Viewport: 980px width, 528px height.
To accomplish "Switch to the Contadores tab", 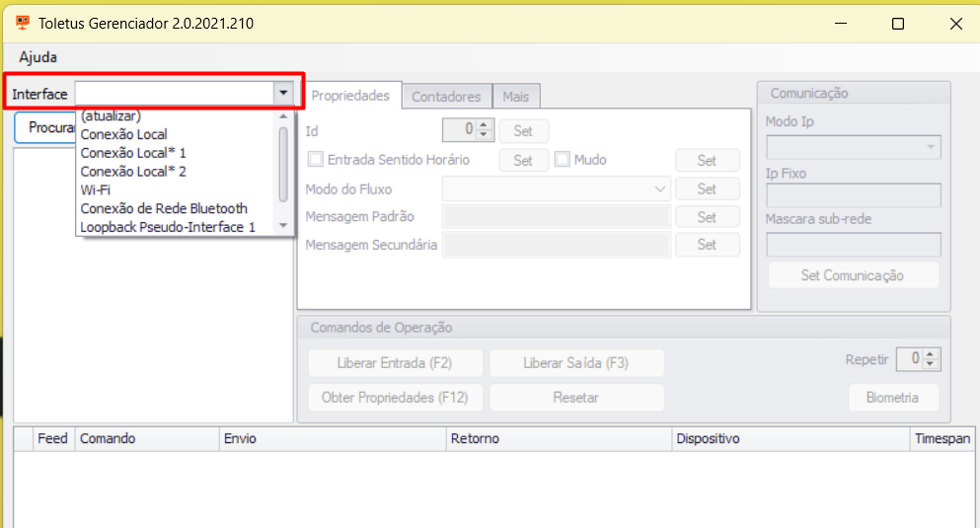I will click(x=446, y=97).
